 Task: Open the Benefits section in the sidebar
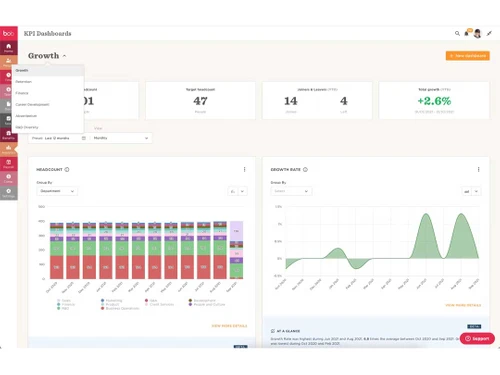9,134
